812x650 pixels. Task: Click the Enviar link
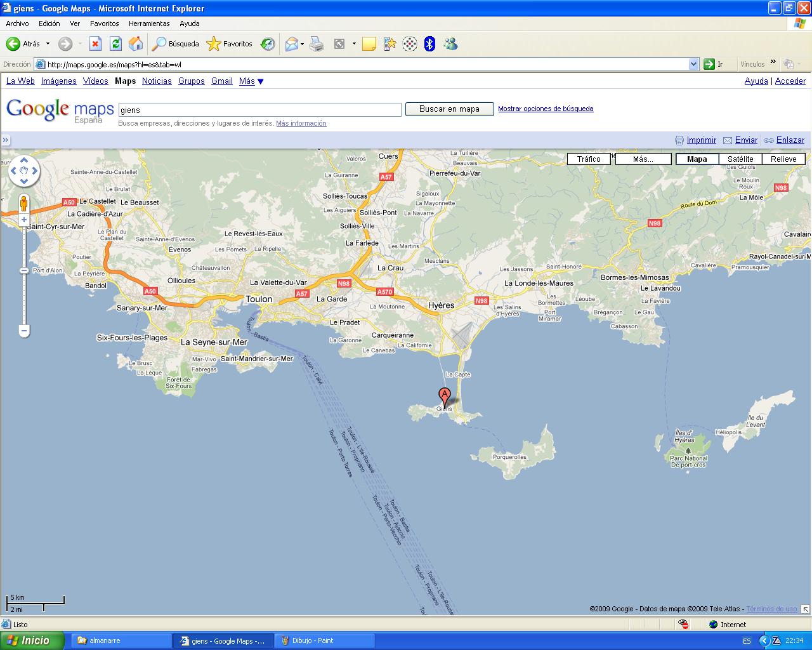coord(746,140)
